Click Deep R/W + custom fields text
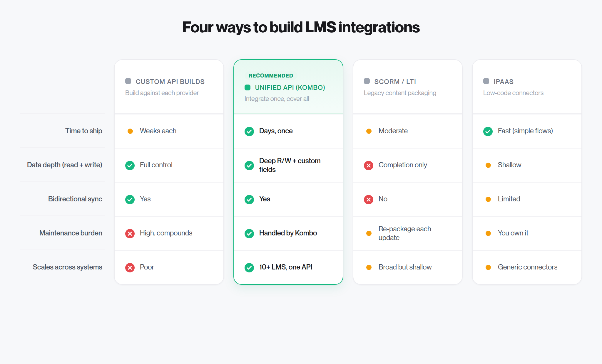 [290, 165]
